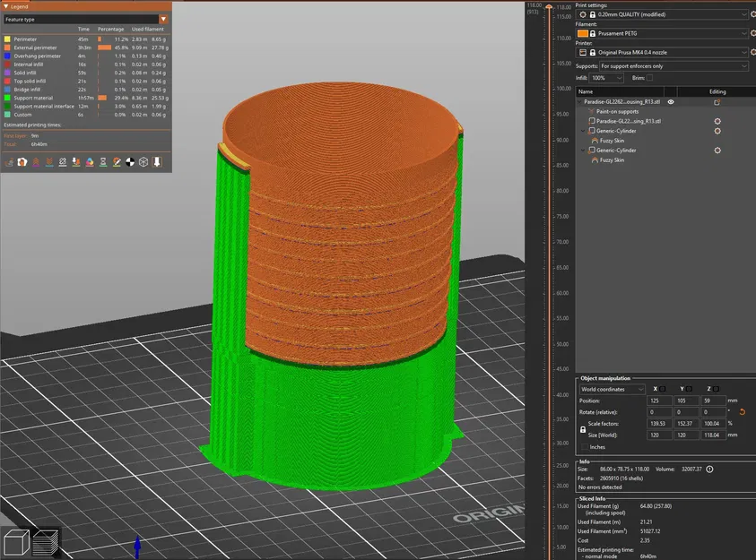
Task: Select the 3D editor cube view icon
Action: [x=16, y=541]
